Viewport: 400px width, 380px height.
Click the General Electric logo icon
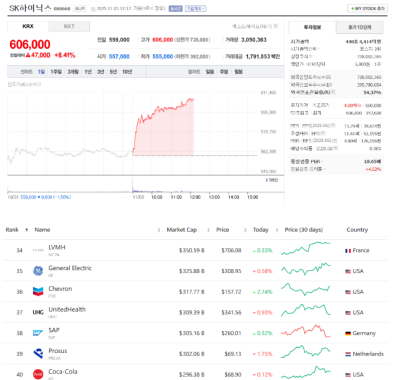point(38,271)
